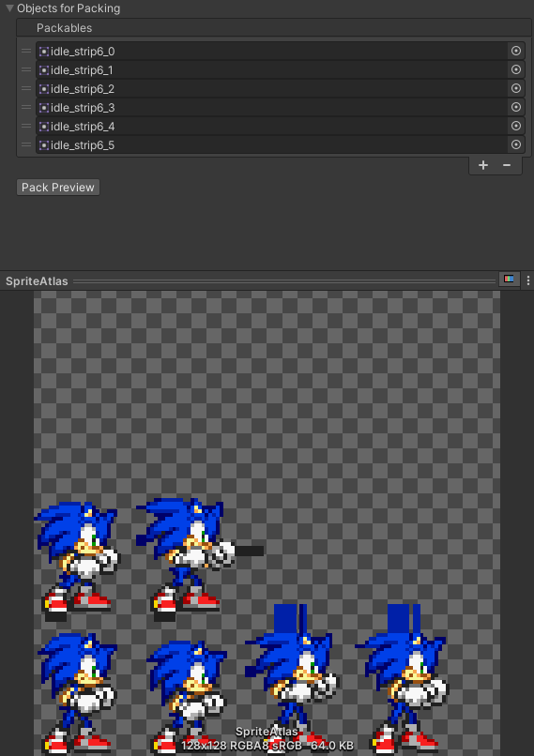The image size is (534, 756).
Task: Select the idle_strip6_3 packable field
Action: pos(271,108)
